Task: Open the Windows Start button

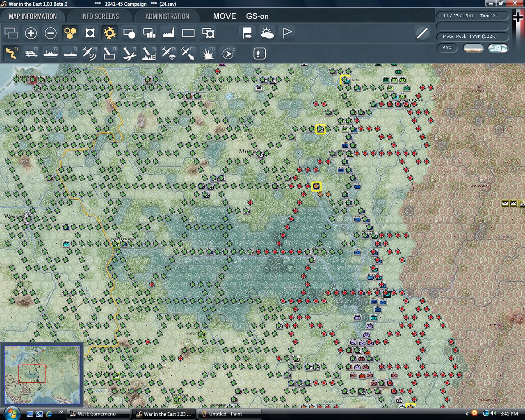Action: [11, 413]
